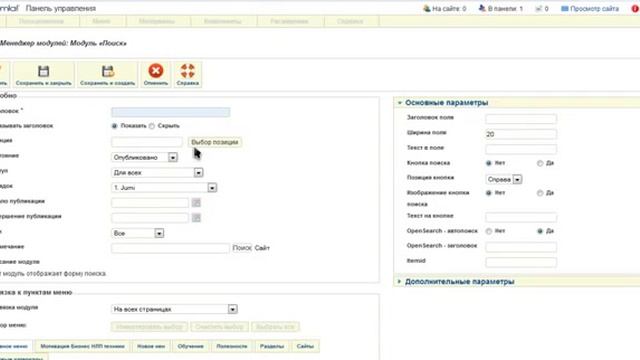Open calendar icon for start publishing date
Screen dimensions: 640x360
196,202
